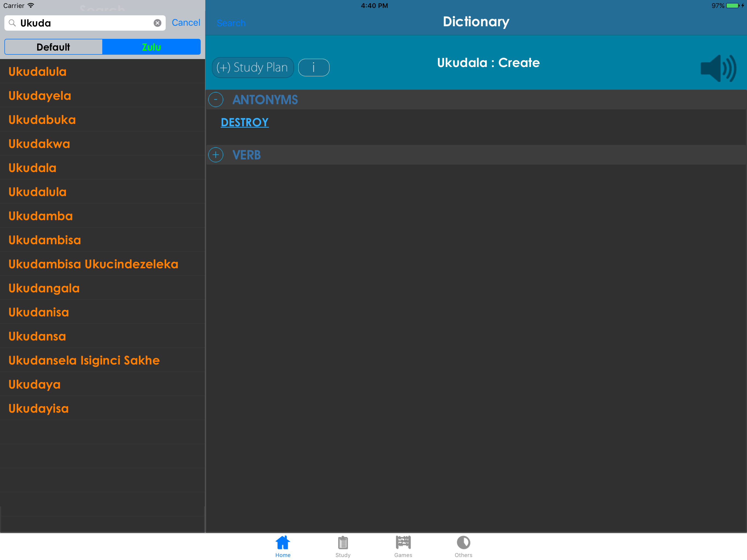The width and height of the screenshot is (747, 560).
Task: Tap the Ukudala : Create heading
Action: pos(488,63)
